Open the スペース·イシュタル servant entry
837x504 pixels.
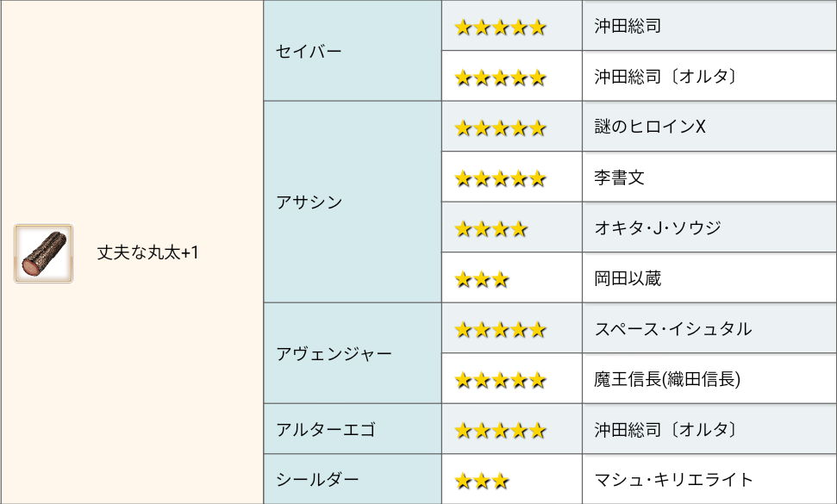click(x=672, y=329)
